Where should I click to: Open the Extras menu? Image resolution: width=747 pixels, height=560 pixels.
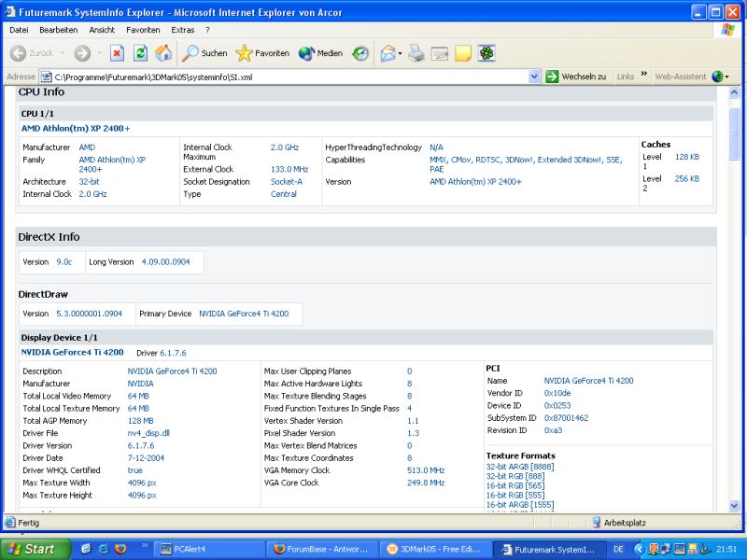coord(182,30)
